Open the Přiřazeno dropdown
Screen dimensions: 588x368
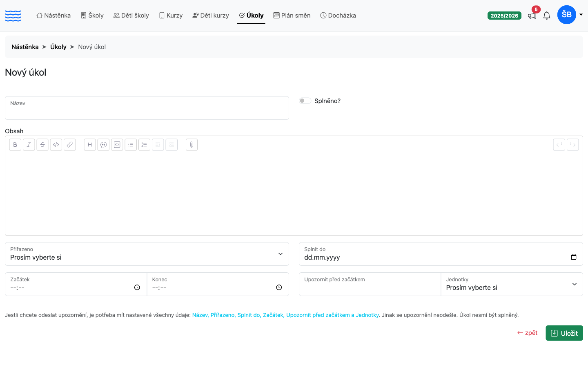pos(147,254)
